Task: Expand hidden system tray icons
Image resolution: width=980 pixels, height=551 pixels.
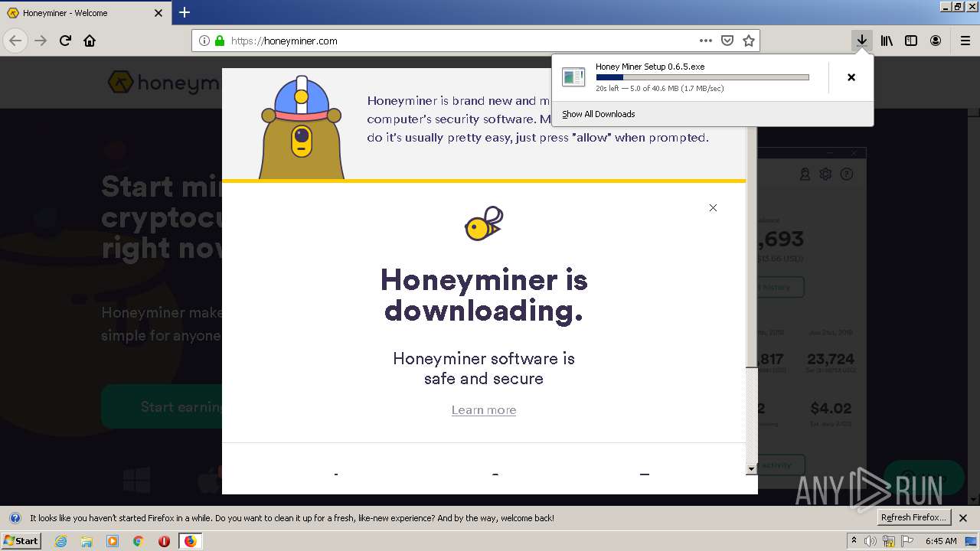Action: pyautogui.click(x=854, y=541)
